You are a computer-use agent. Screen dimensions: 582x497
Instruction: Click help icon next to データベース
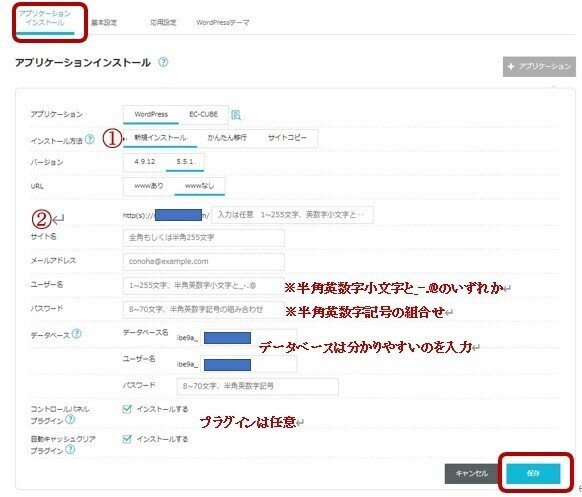pos(76,334)
